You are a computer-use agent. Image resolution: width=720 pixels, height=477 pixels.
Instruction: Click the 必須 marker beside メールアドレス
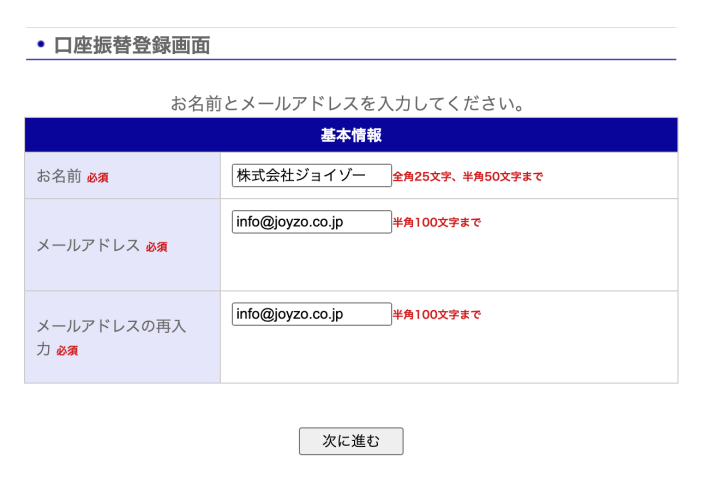(x=156, y=247)
